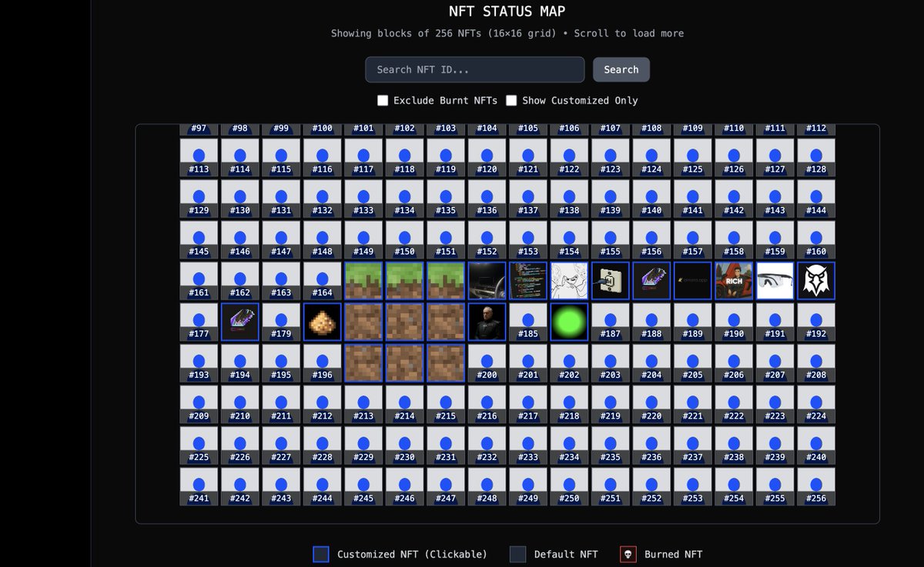Open the code screenshot NFT tile

pos(528,281)
